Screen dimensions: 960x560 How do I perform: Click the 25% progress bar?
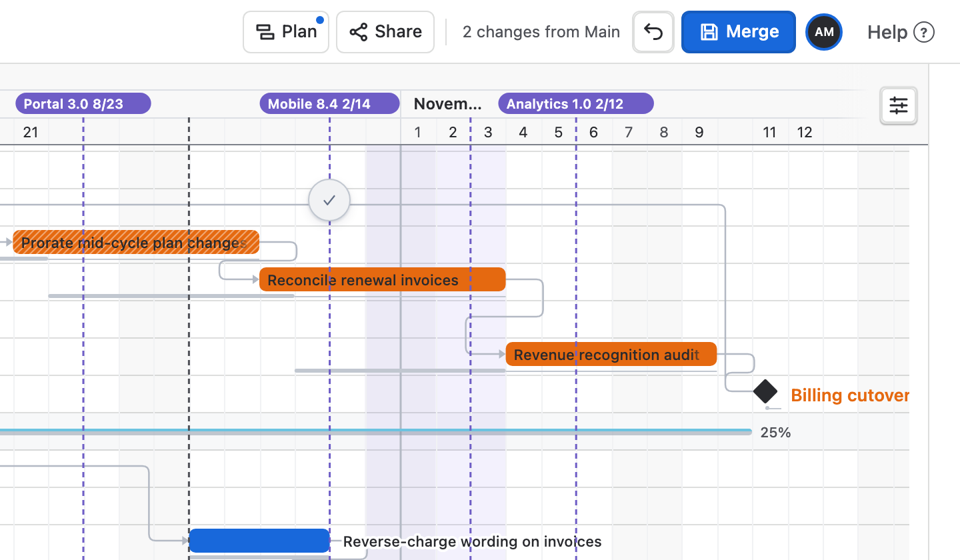376,432
